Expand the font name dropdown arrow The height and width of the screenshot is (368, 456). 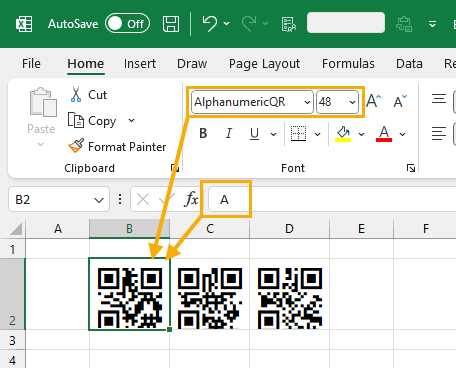(x=308, y=102)
